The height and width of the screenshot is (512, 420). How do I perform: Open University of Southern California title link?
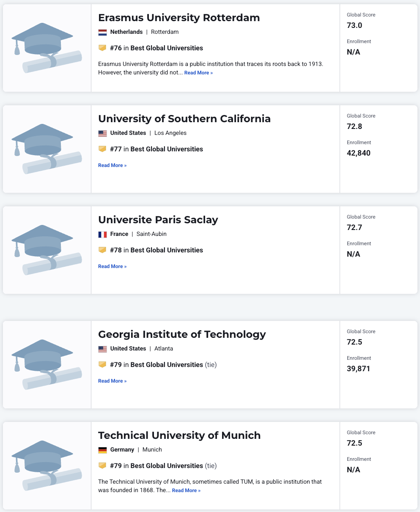184,119
